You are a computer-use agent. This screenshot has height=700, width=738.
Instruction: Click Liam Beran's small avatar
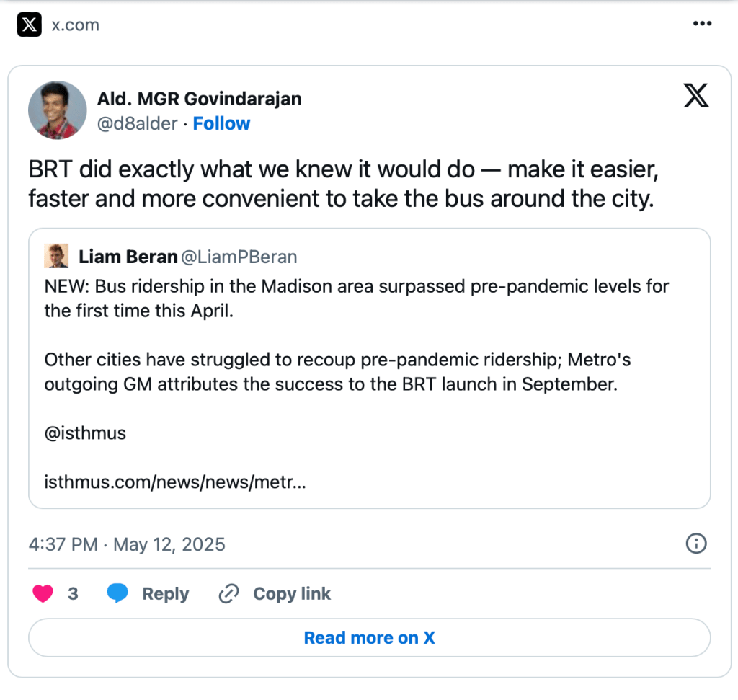pos(56,256)
